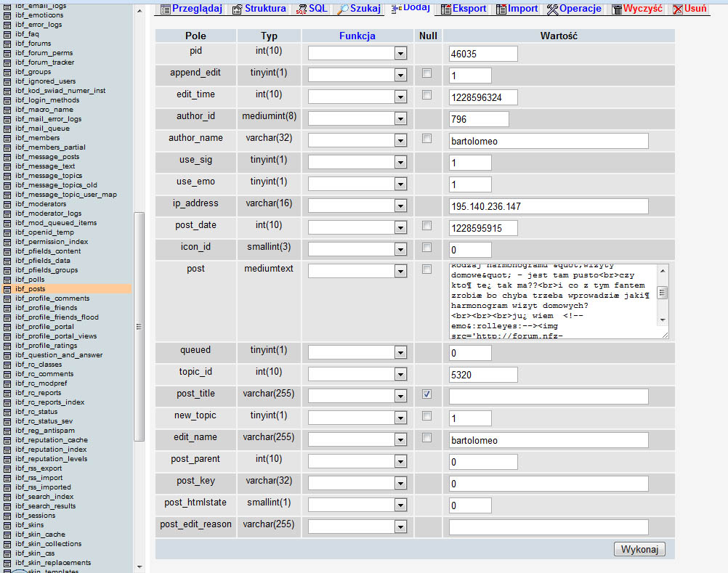Click the Eksport tab icon
Viewport: 728px width, 573px height.
pos(445,9)
